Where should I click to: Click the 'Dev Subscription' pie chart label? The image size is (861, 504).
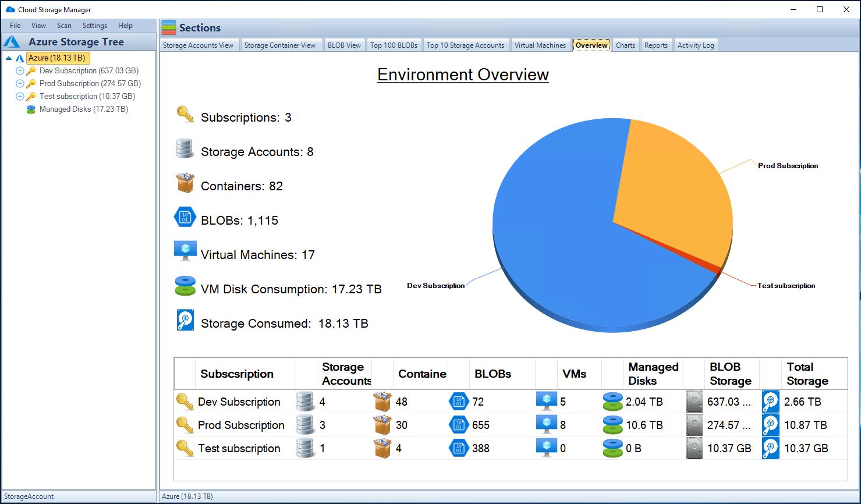436,286
